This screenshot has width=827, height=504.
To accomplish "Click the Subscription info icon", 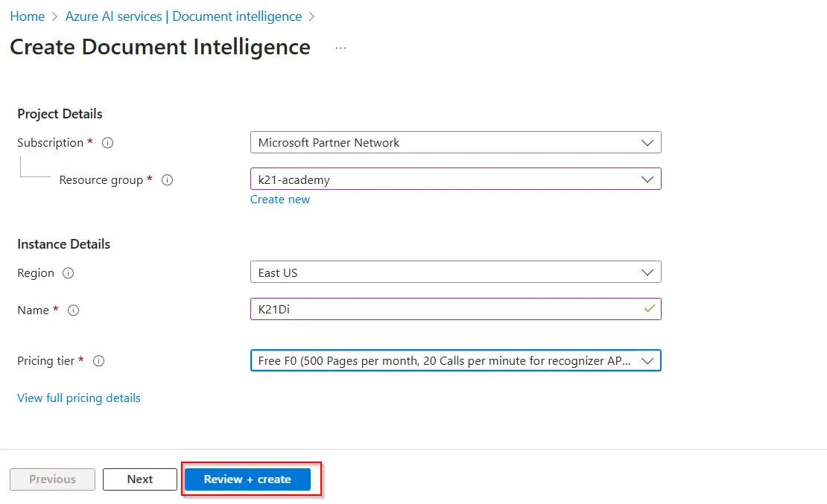I will click(107, 143).
